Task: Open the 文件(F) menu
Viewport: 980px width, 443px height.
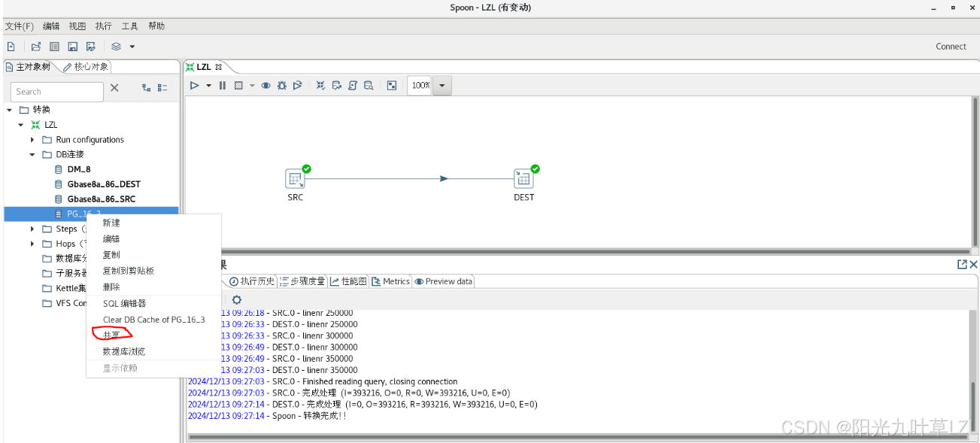Action: point(20,26)
